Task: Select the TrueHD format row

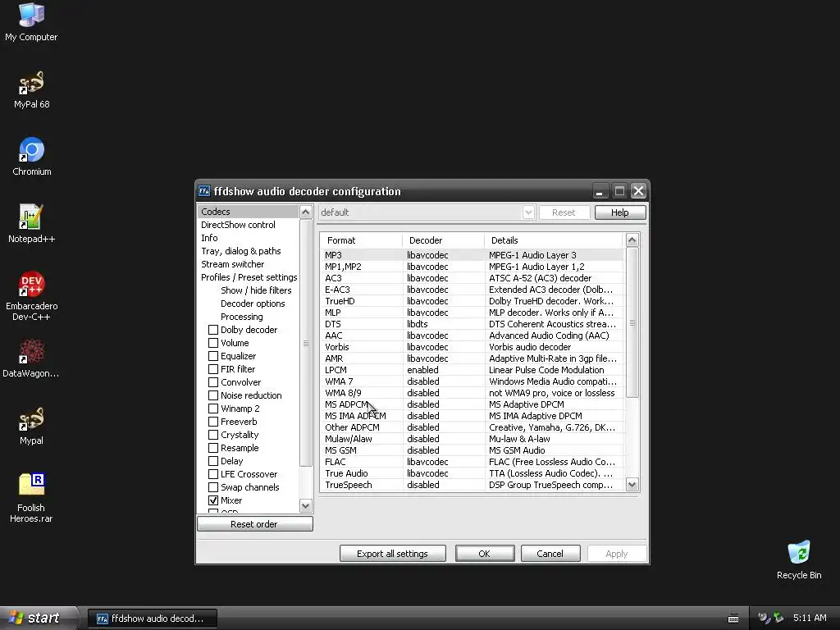Action: point(472,301)
